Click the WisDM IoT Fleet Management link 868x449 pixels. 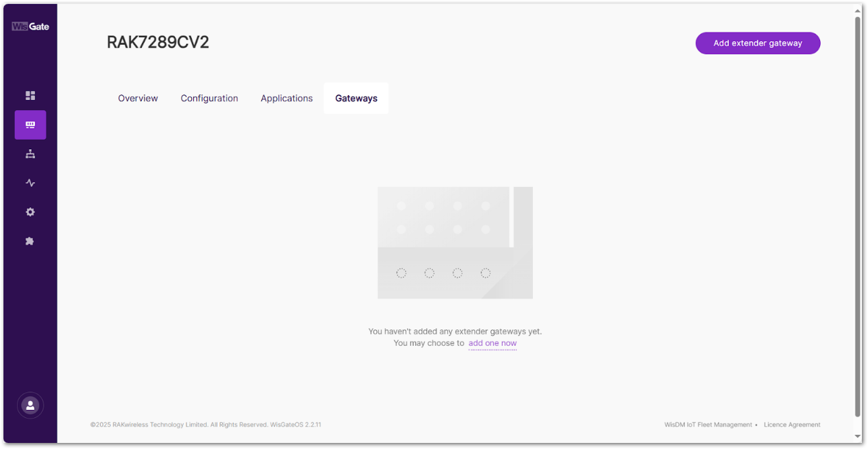coord(708,424)
